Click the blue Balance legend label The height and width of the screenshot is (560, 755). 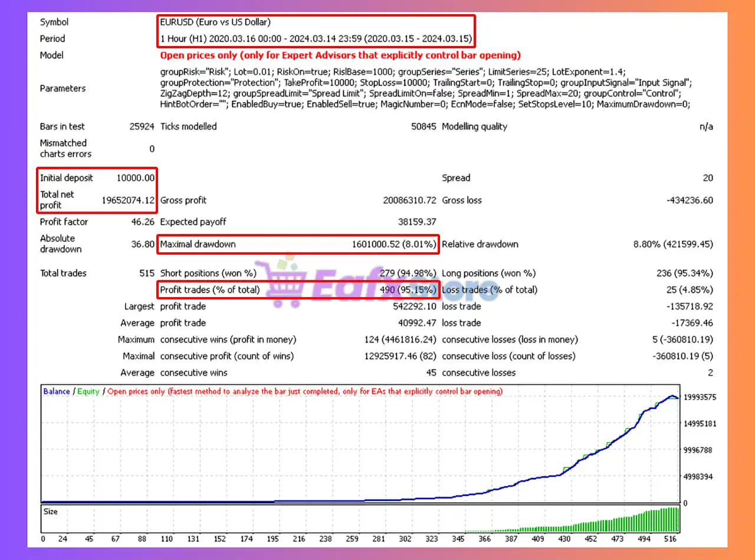[57, 391]
